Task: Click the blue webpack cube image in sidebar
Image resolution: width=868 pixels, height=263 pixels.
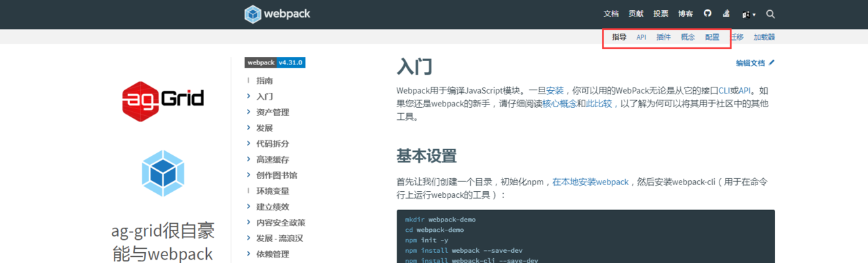Action: click(163, 174)
